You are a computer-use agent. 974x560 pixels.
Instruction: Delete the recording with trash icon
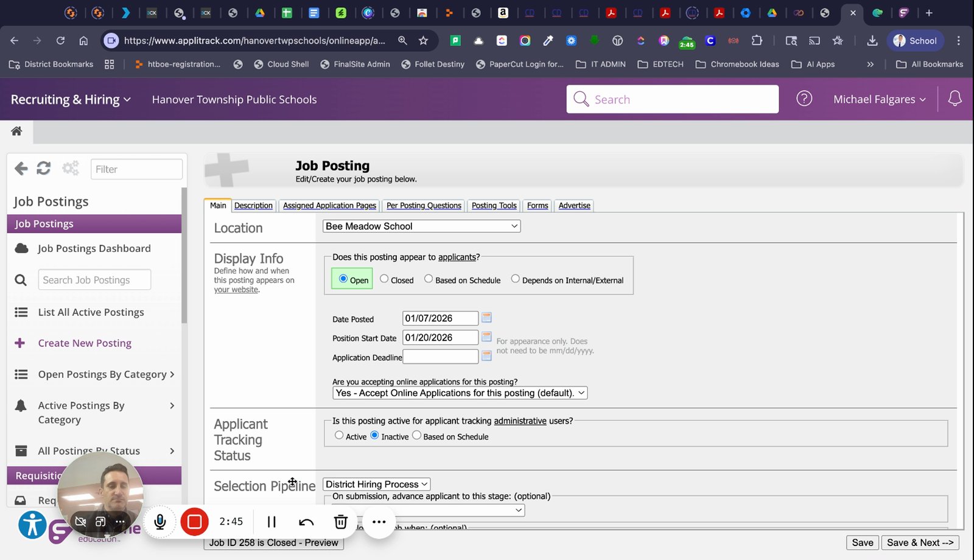tap(341, 522)
